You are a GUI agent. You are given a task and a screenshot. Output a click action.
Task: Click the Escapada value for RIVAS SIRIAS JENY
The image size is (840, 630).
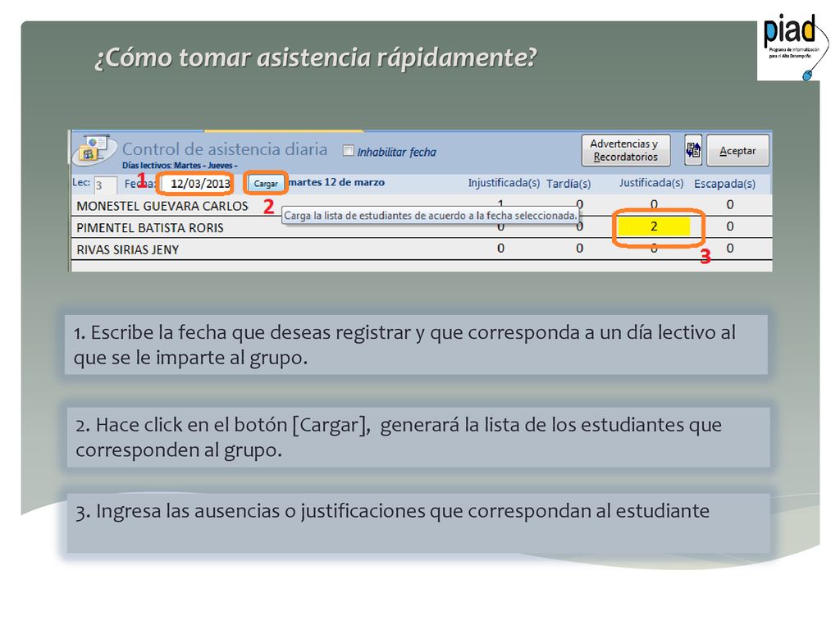coord(729,248)
